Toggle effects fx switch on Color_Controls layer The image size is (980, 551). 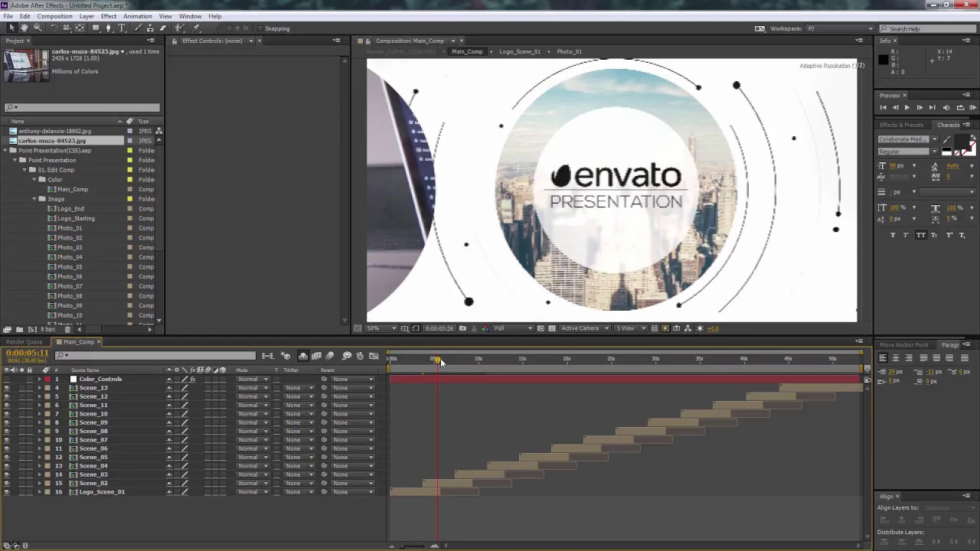point(193,380)
